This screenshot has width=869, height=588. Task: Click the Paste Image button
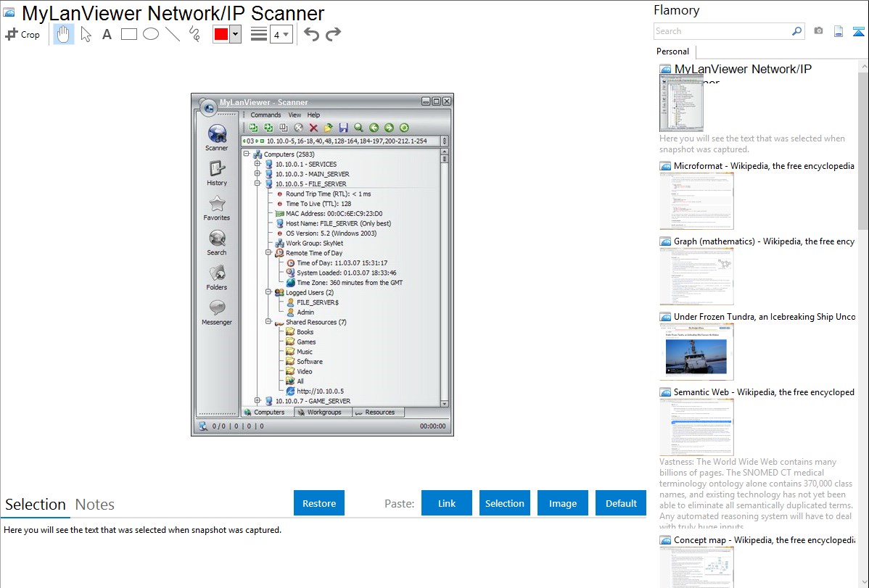pos(562,503)
